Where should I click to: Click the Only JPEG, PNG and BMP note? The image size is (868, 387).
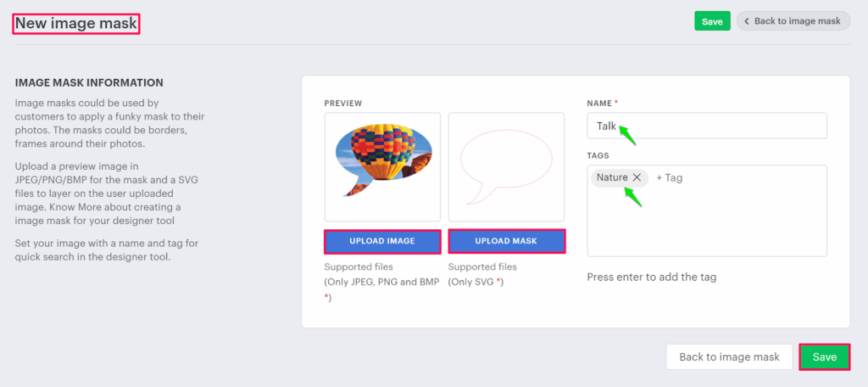pos(381,282)
